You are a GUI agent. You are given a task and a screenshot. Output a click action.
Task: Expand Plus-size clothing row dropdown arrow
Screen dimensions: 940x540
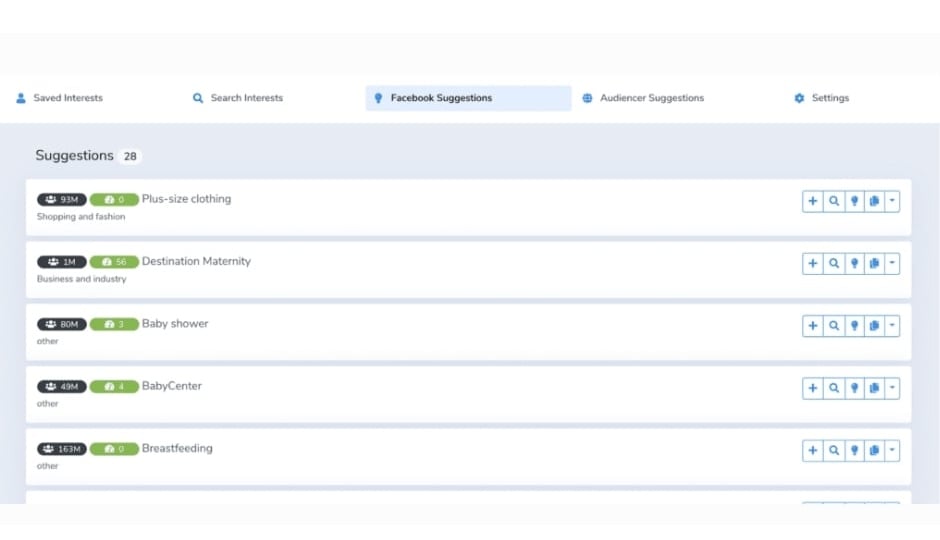point(892,201)
